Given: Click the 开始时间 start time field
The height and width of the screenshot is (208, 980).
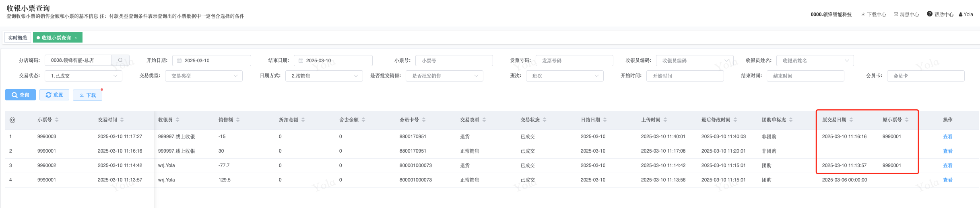Looking at the screenshot, I should point(685,76).
